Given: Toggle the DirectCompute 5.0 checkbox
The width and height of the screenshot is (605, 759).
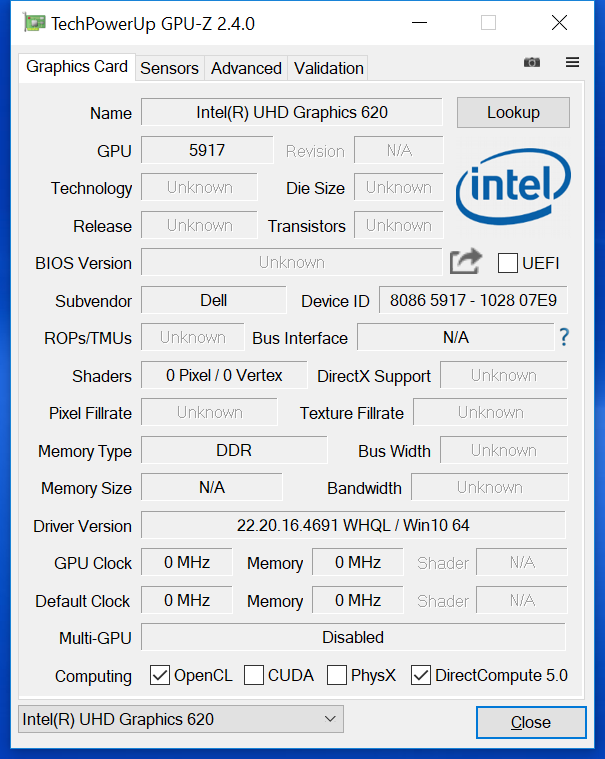Looking at the screenshot, I should click(x=421, y=675).
